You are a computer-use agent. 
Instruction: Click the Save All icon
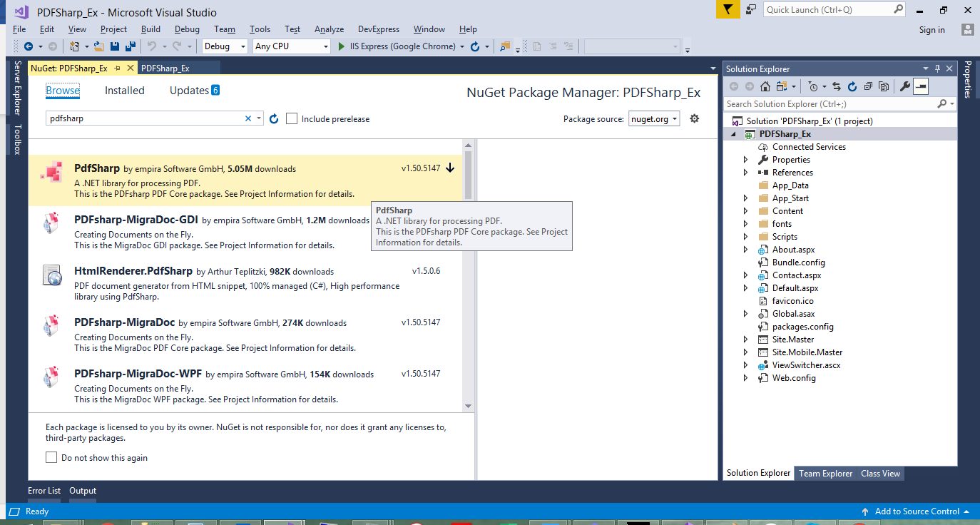tap(130, 46)
